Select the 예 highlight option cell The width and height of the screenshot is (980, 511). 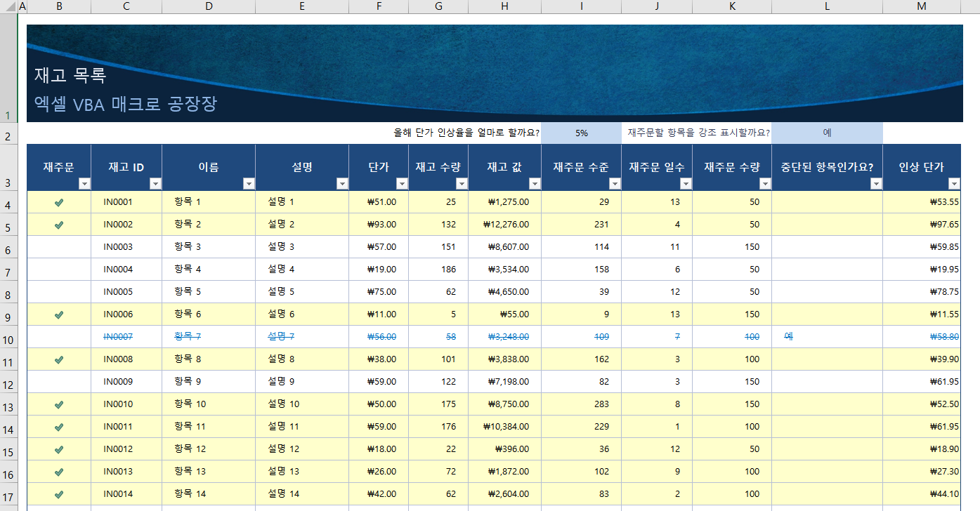[827, 133]
